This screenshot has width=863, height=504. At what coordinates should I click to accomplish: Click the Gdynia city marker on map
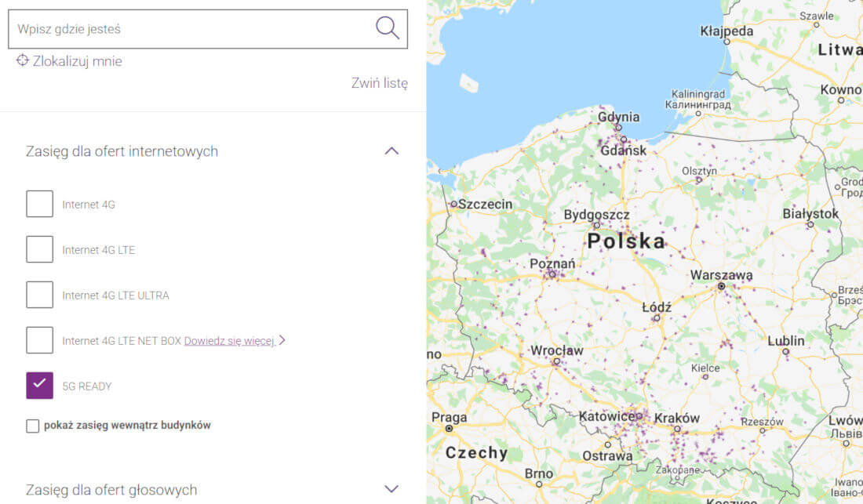point(618,127)
